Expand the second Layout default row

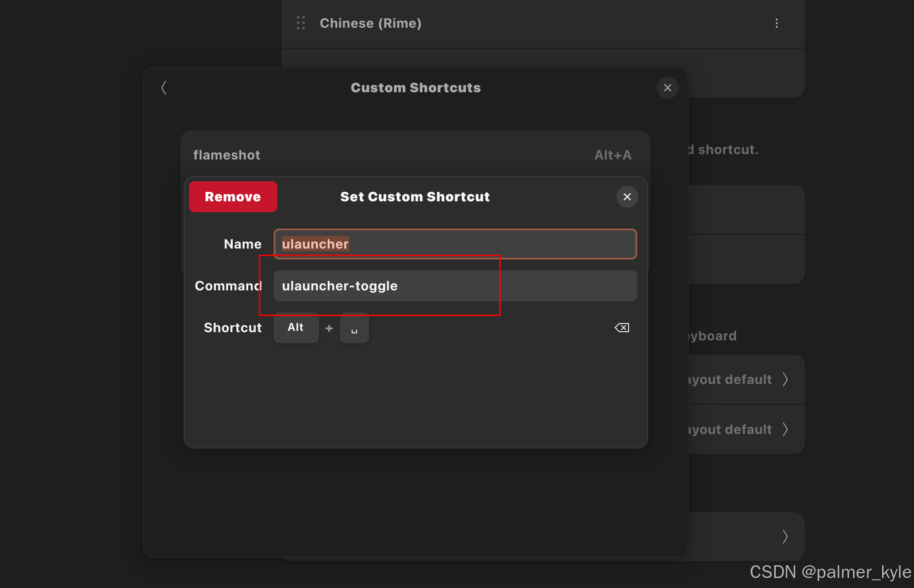coord(785,429)
